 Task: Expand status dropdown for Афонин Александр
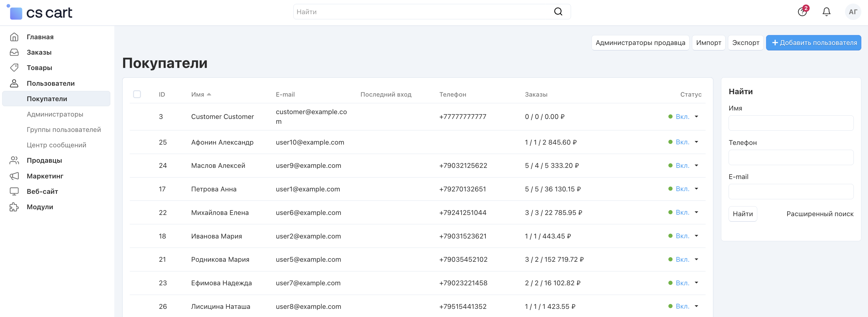696,142
